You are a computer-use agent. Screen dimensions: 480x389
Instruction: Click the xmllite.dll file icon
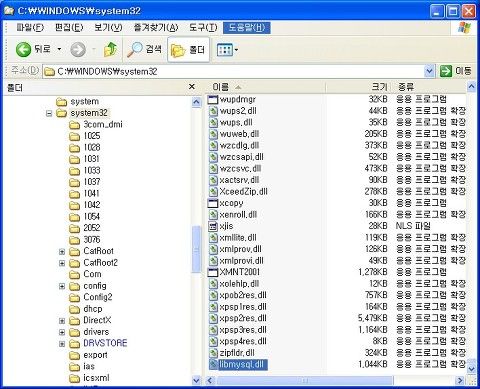point(213,238)
